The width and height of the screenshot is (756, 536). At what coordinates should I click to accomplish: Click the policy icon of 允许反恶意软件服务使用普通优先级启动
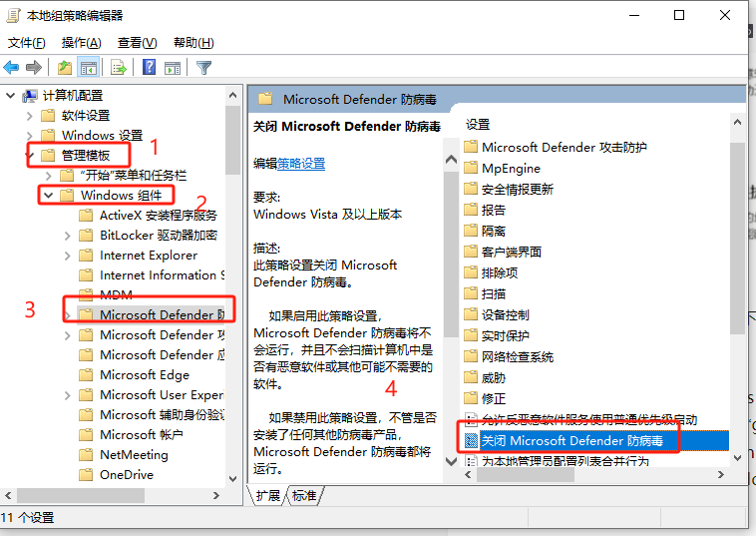click(x=471, y=419)
